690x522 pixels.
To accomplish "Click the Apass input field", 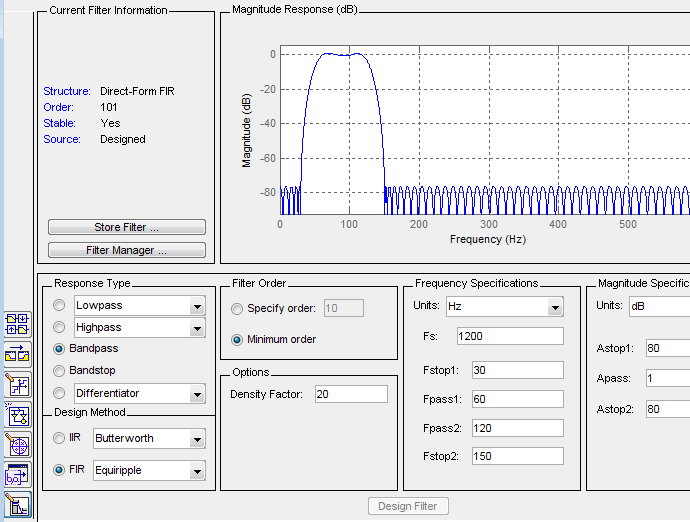I will coord(668,378).
